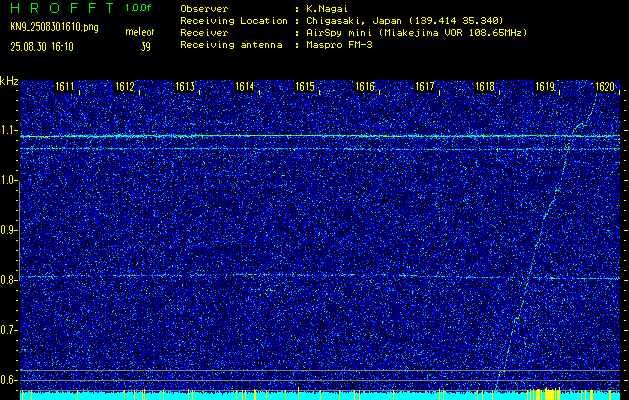This screenshot has height=400, width=629.
Task: Click the date stamp 25.08.30 16:10
Action: click(42, 47)
